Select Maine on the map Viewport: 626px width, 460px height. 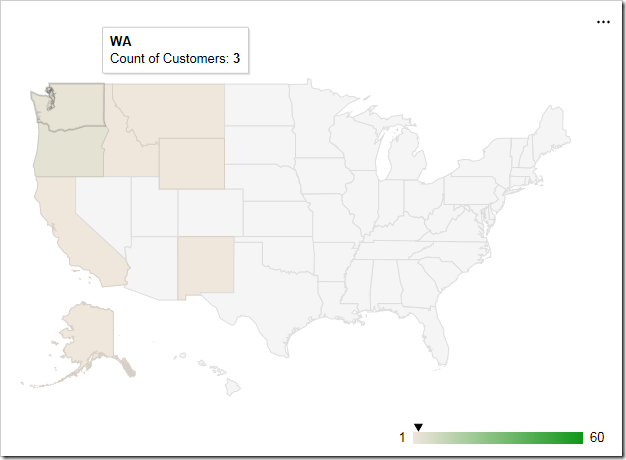point(553,130)
